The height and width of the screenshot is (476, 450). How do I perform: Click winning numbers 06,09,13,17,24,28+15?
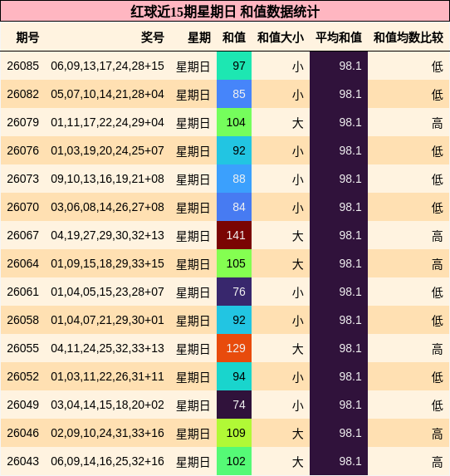pyautogui.click(x=107, y=66)
